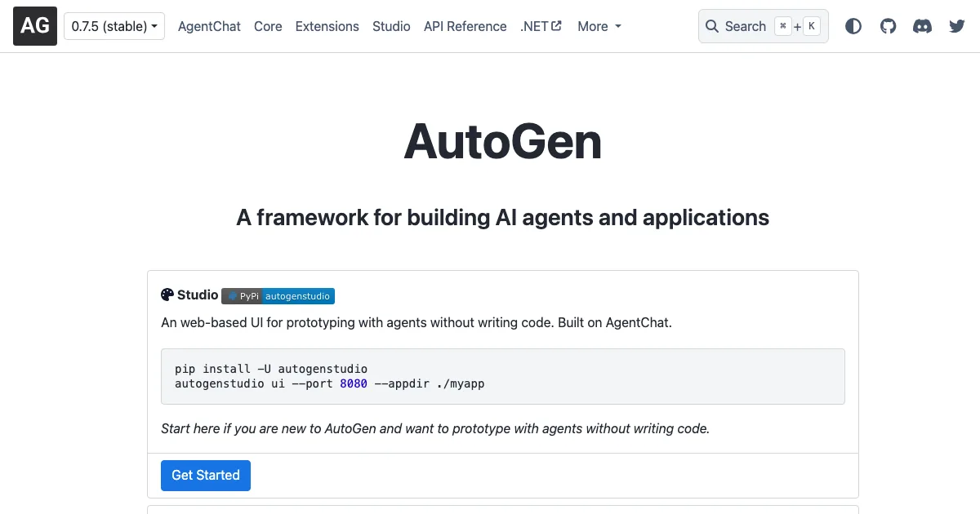The height and width of the screenshot is (514, 980).
Task: Click the AutoGen page title
Action: click(502, 142)
